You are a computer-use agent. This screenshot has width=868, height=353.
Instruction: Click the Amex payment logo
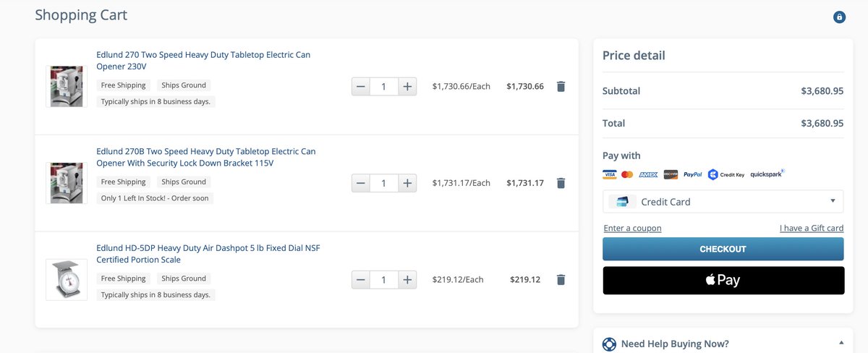click(648, 174)
